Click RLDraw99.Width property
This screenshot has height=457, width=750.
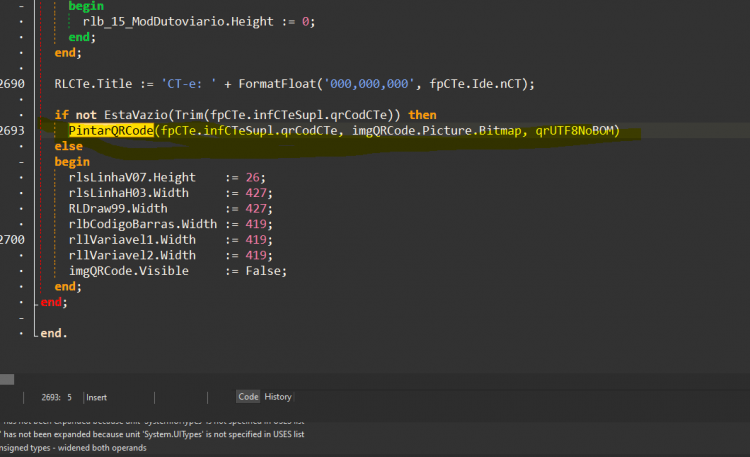[x=118, y=209]
